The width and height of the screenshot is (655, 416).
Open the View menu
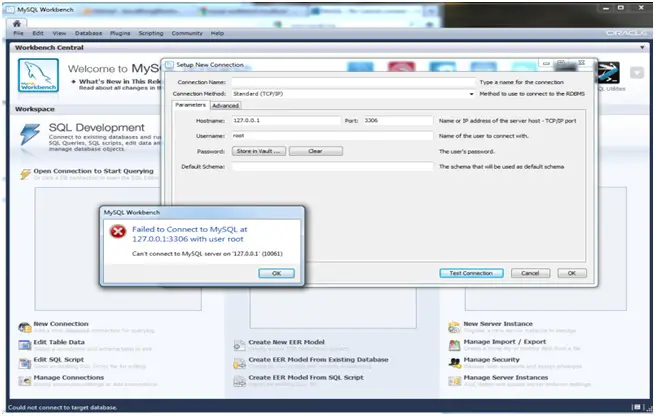click(x=59, y=33)
